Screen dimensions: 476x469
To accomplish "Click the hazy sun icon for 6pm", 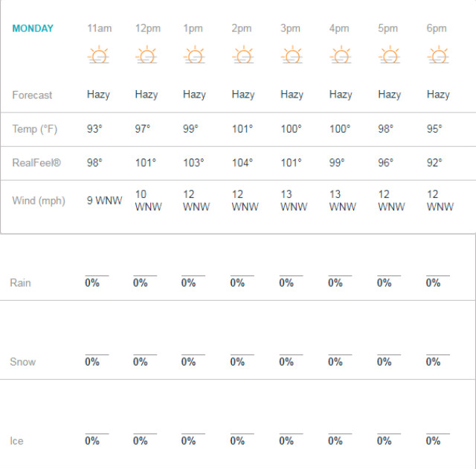I will (438, 54).
